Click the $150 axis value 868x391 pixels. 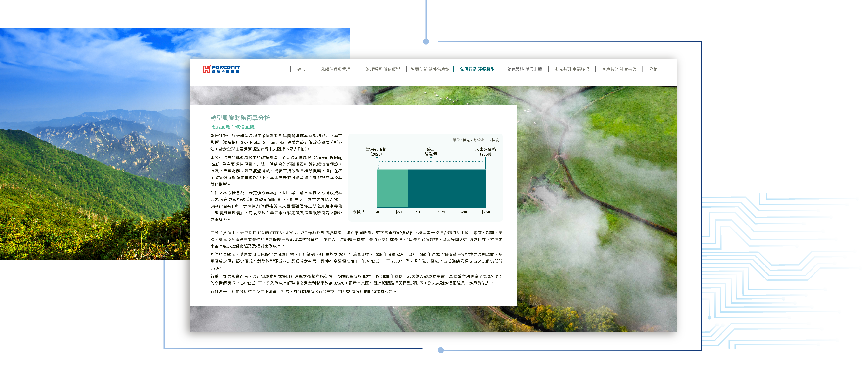[442, 212]
